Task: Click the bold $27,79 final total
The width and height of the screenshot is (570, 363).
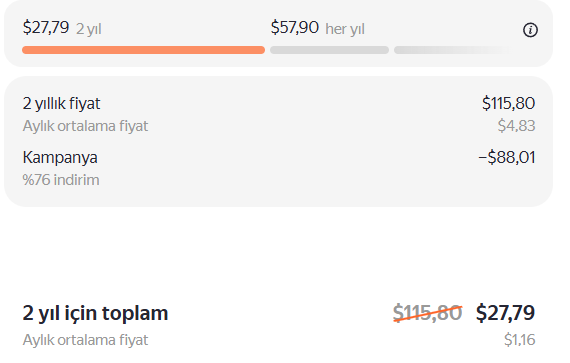Action: (x=505, y=313)
